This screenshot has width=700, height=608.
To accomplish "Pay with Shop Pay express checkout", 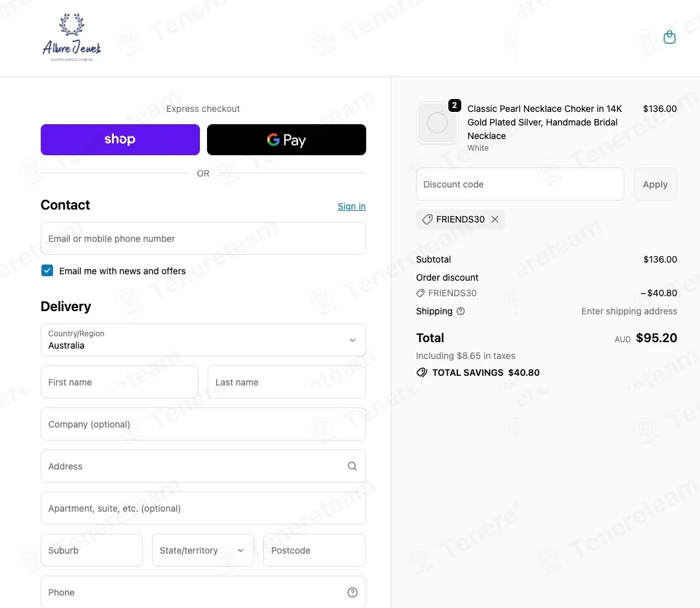I will tap(120, 140).
